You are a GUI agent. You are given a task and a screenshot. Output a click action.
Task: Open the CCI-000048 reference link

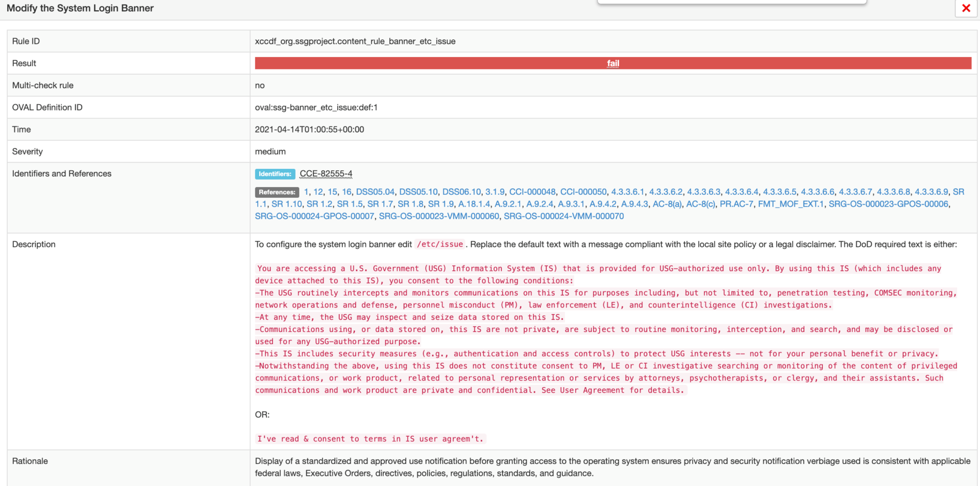click(x=532, y=192)
